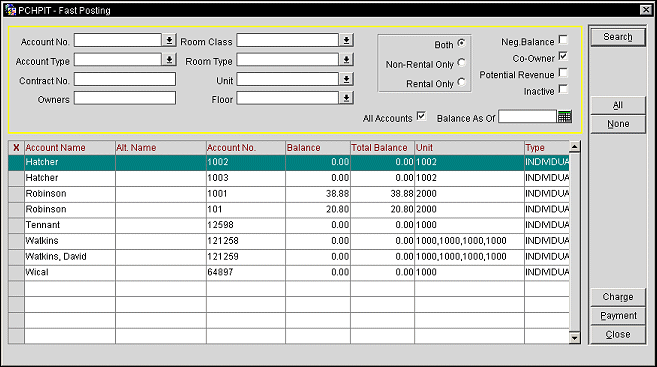The width and height of the screenshot is (657, 367).
Task: Toggle the All Accounts checkbox
Action: point(422,116)
